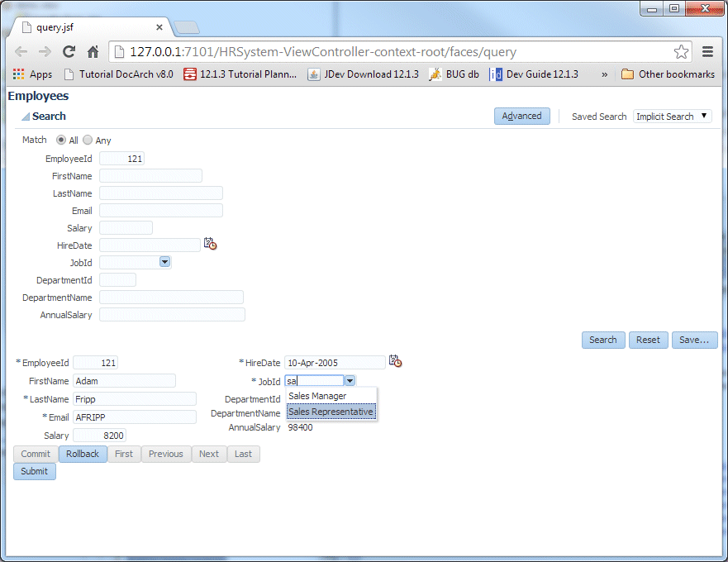Run the query with the Search button

pyautogui.click(x=603, y=340)
